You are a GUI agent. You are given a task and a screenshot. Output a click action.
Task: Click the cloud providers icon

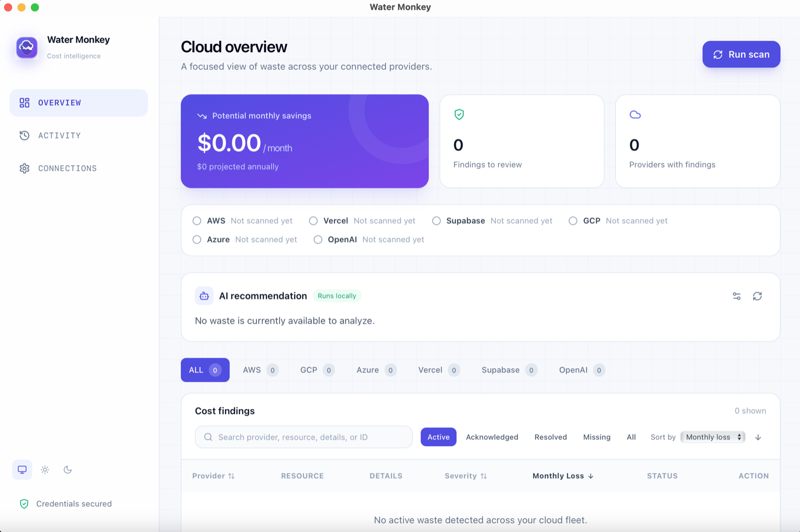[635, 114]
